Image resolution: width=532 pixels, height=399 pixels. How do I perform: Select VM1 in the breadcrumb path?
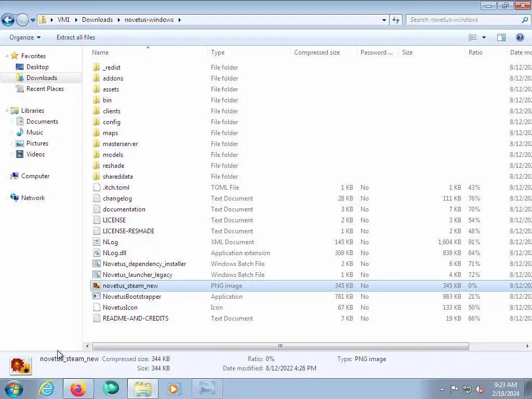[63, 20]
